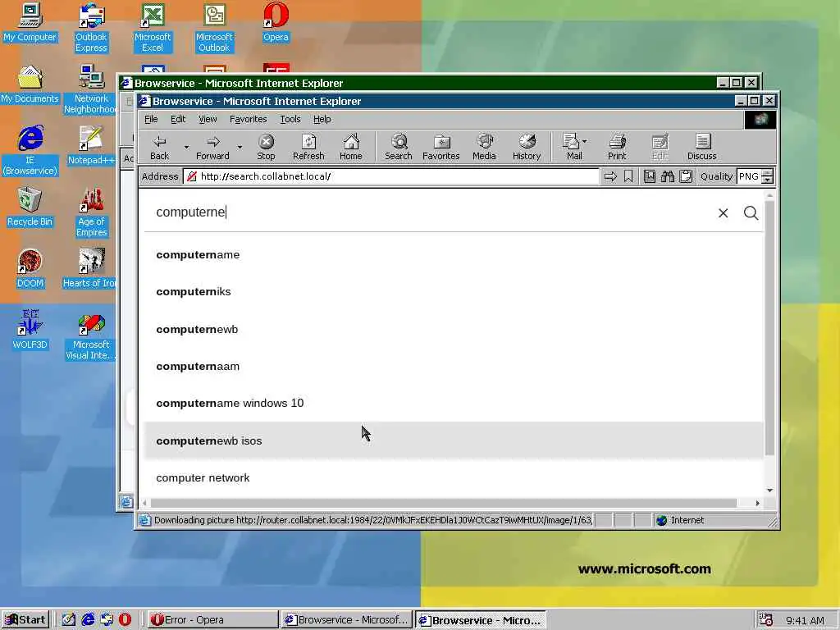Open the Help menu
840x630 pixels.
point(322,119)
